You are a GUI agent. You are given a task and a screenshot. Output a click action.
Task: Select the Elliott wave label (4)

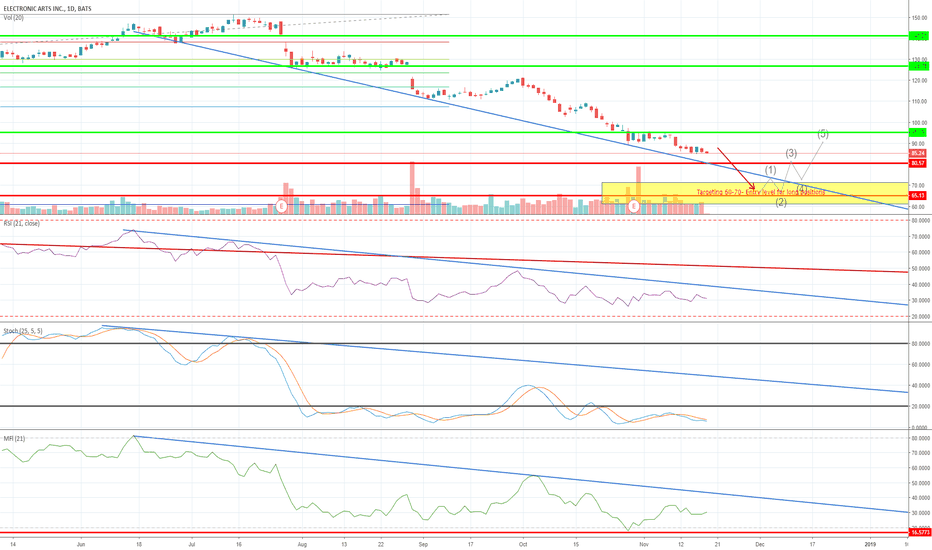[802, 188]
